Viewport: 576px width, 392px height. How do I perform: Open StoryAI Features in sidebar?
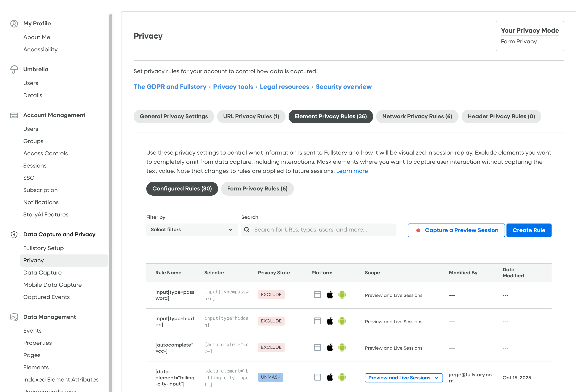[x=46, y=215]
